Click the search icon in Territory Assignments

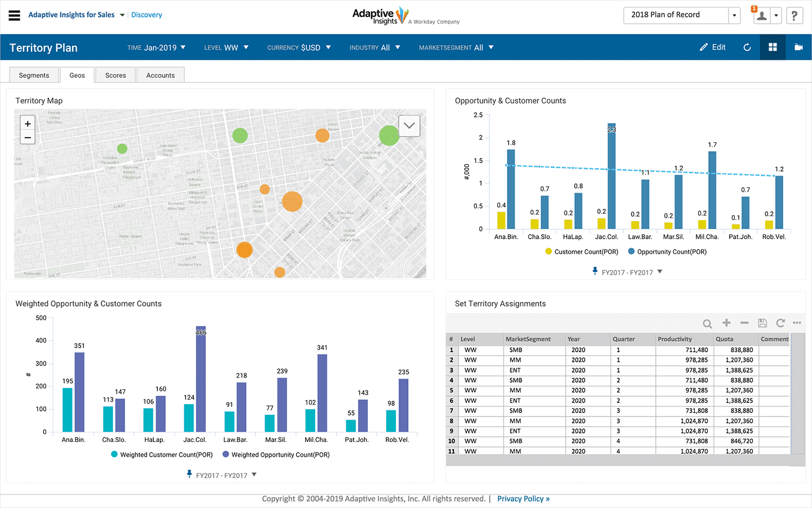tap(707, 323)
